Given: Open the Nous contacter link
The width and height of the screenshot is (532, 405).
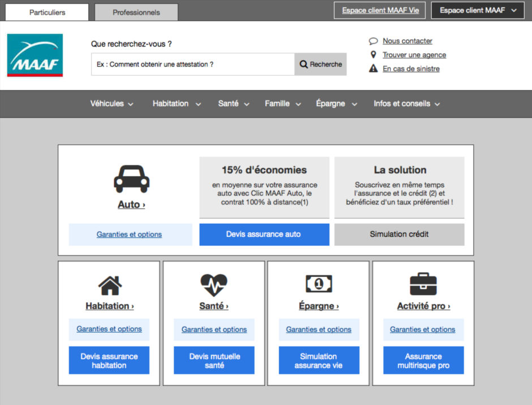Looking at the screenshot, I should click(407, 41).
